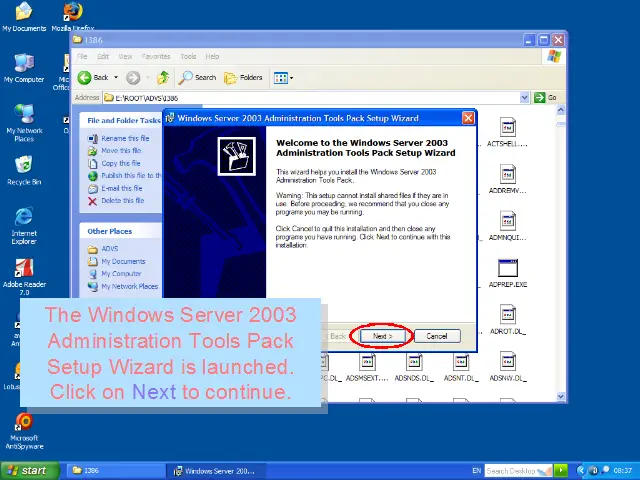The width and height of the screenshot is (640, 480).
Task: Toggle the Folders pane button
Action: 244,77
